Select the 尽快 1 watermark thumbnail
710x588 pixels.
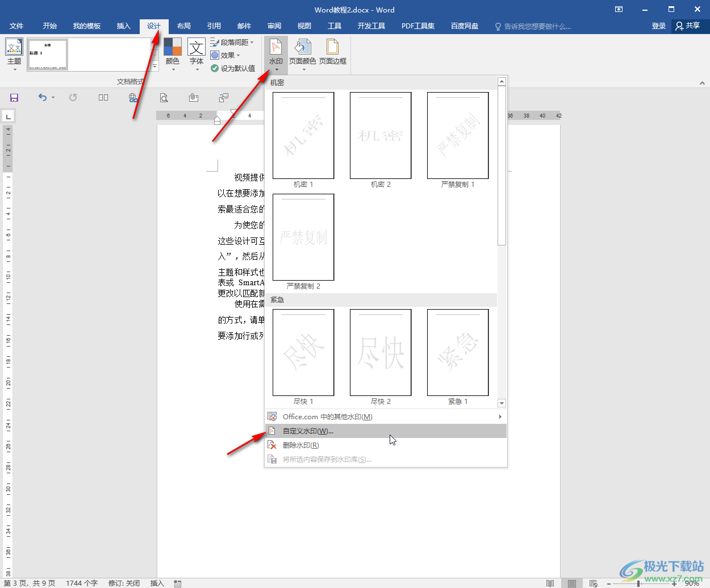pyautogui.click(x=303, y=352)
